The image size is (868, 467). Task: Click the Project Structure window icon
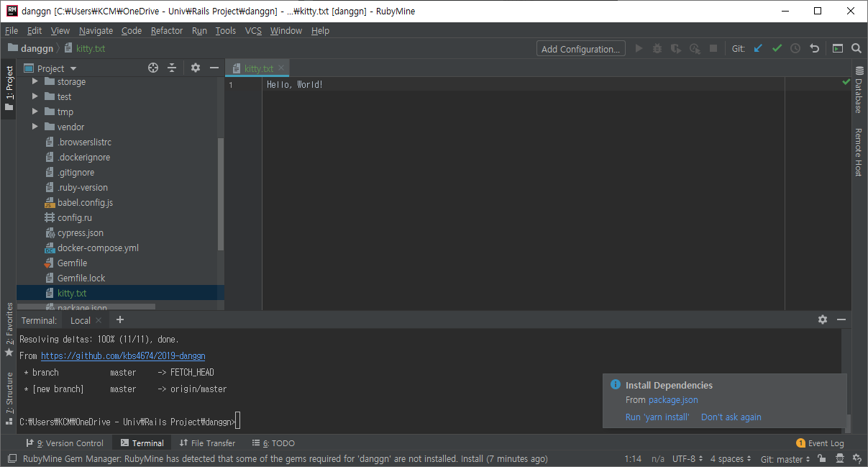838,49
